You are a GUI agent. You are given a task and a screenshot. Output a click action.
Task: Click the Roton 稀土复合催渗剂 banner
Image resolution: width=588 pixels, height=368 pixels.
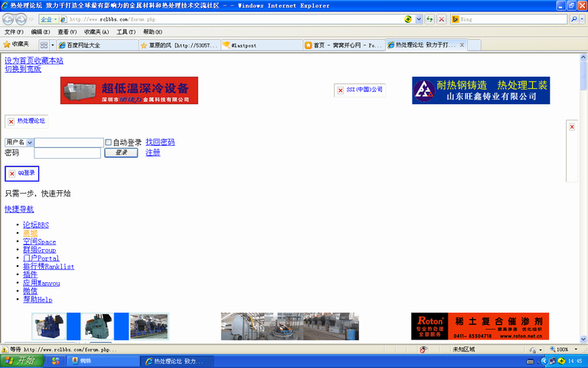[x=480, y=327]
